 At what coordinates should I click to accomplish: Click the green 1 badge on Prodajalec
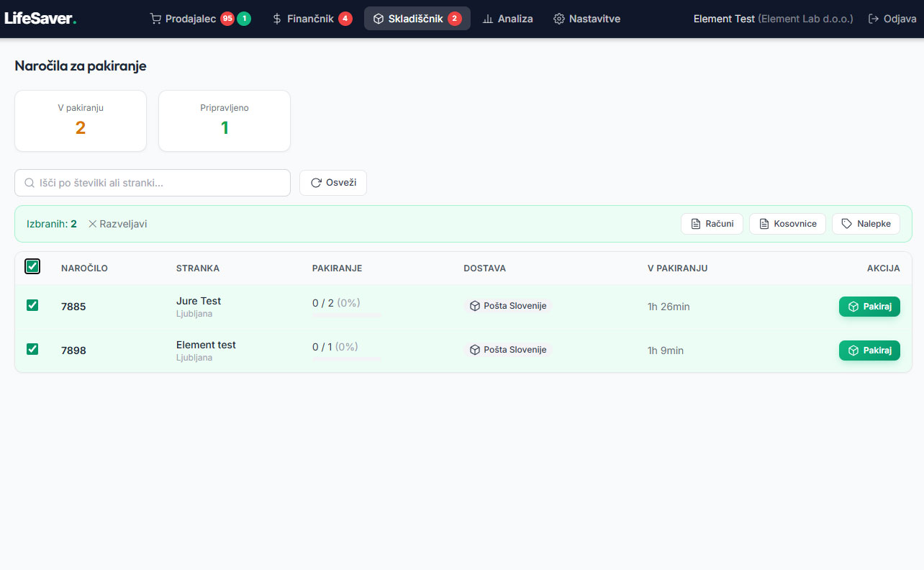point(244,19)
